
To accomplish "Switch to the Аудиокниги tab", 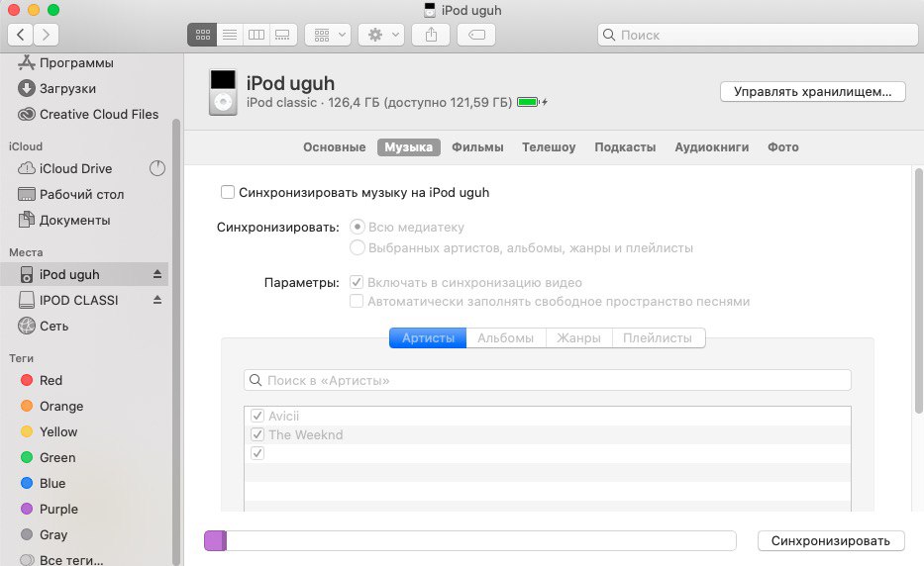I will point(712,147).
